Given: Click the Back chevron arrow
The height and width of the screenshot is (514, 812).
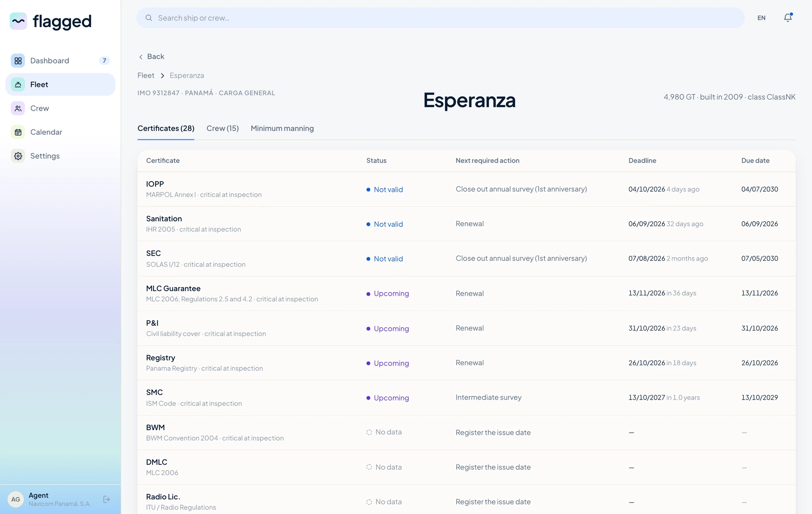Looking at the screenshot, I should pyautogui.click(x=140, y=57).
